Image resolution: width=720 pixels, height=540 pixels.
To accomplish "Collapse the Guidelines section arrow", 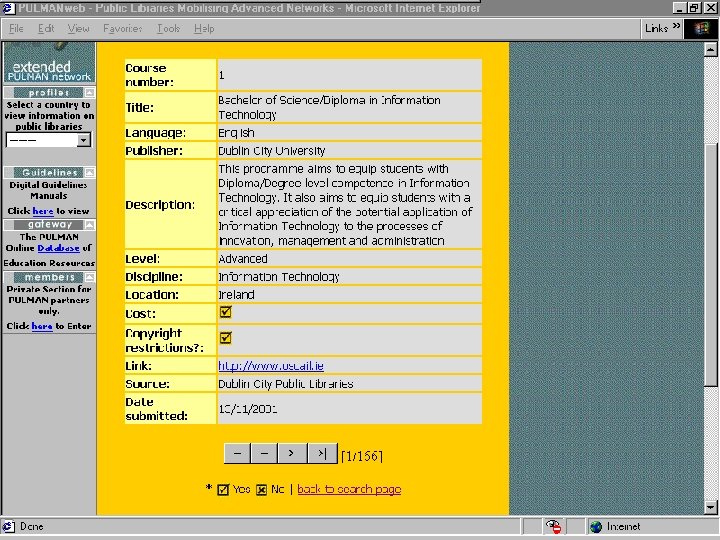I will pyautogui.click(x=90, y=173).
